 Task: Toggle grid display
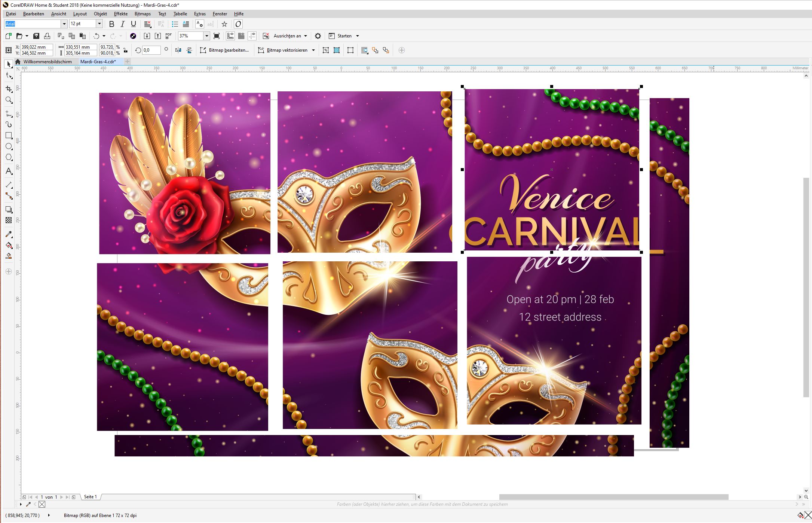(241, 36)
